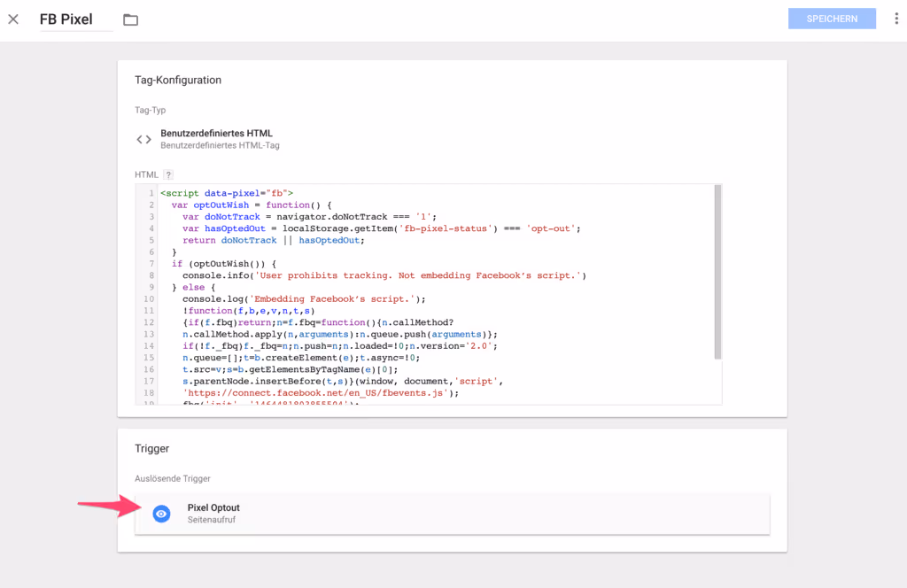Click the SPEICHERN save button
The width and height of the screenshot is (907, 588).
(x=832, y=19)
